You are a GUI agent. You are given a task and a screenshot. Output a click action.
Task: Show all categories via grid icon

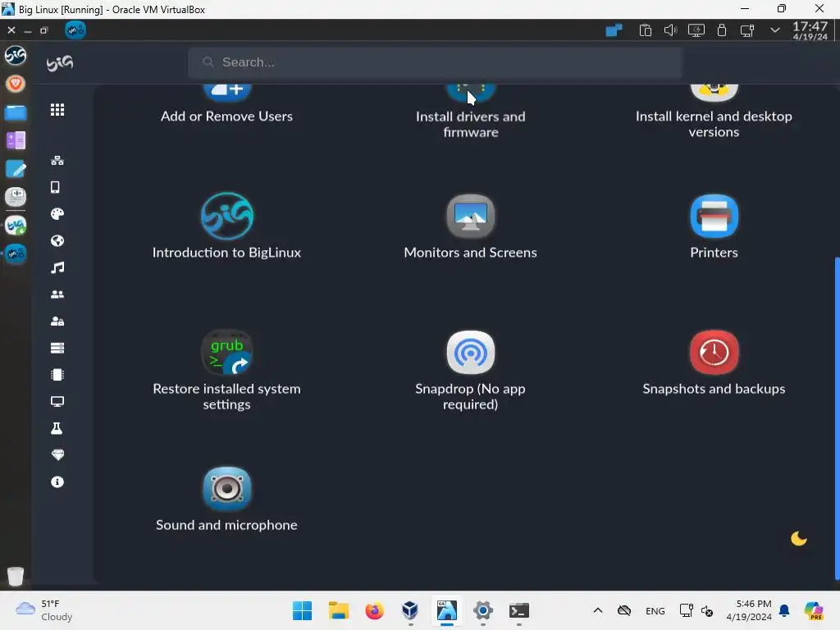[x=57, y=110]
